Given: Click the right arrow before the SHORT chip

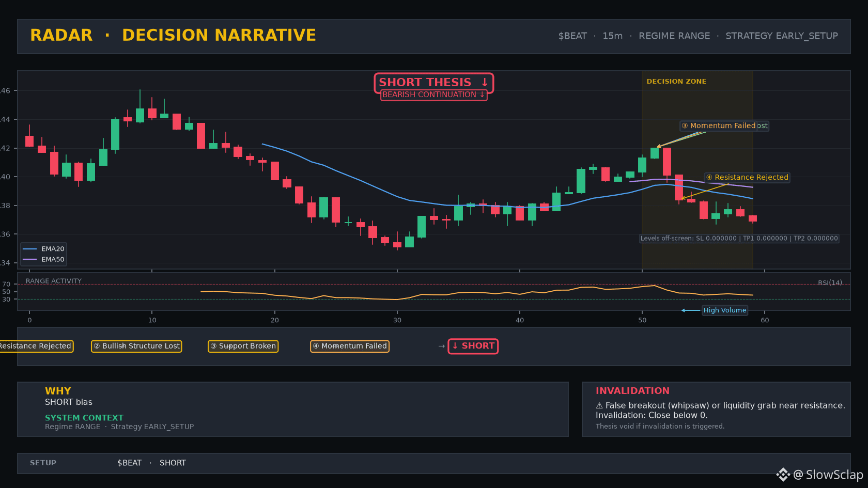Looking at the screenshot, I should [x=442, y=346].
